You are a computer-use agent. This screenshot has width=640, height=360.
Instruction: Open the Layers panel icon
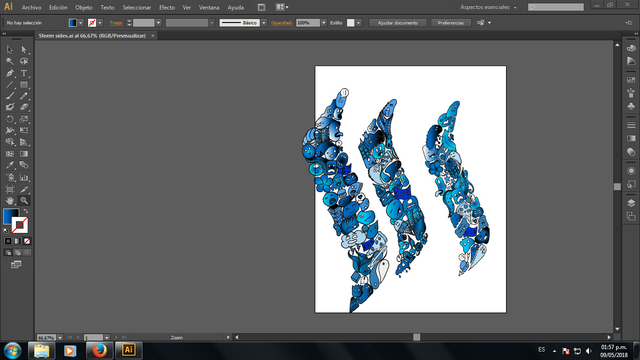point(631,203)
